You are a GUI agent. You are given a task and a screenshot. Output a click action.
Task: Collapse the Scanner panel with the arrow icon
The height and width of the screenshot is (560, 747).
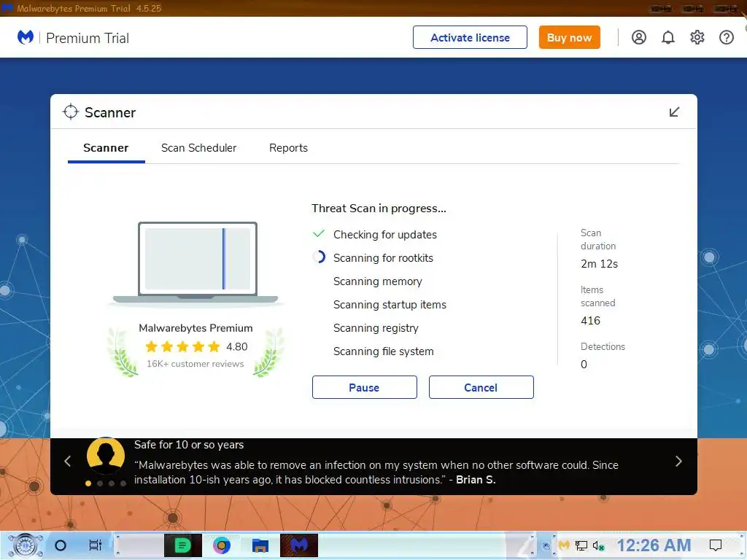click(674, 112)
